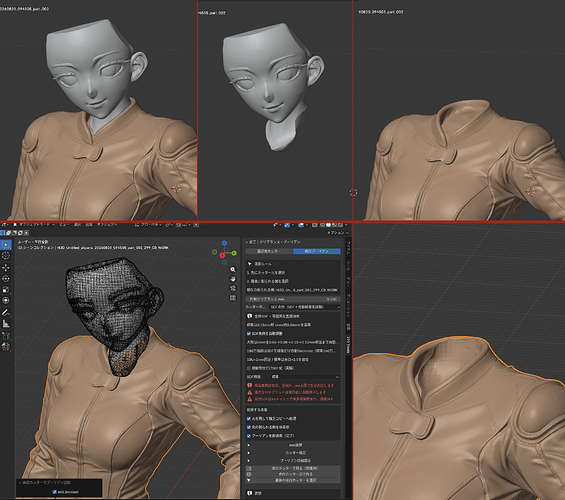Select the Cursor tool

coord(6,256)
